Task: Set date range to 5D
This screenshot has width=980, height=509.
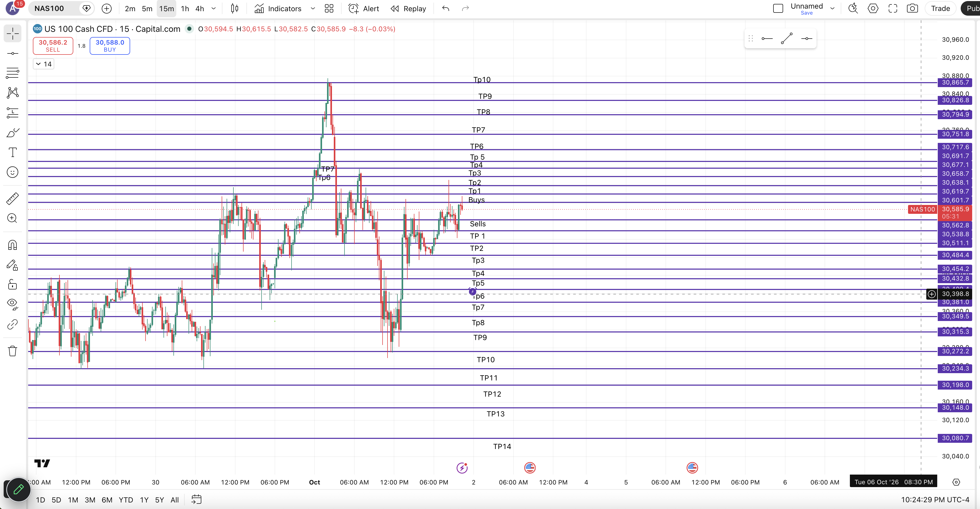Action: (x=56, y=500)
